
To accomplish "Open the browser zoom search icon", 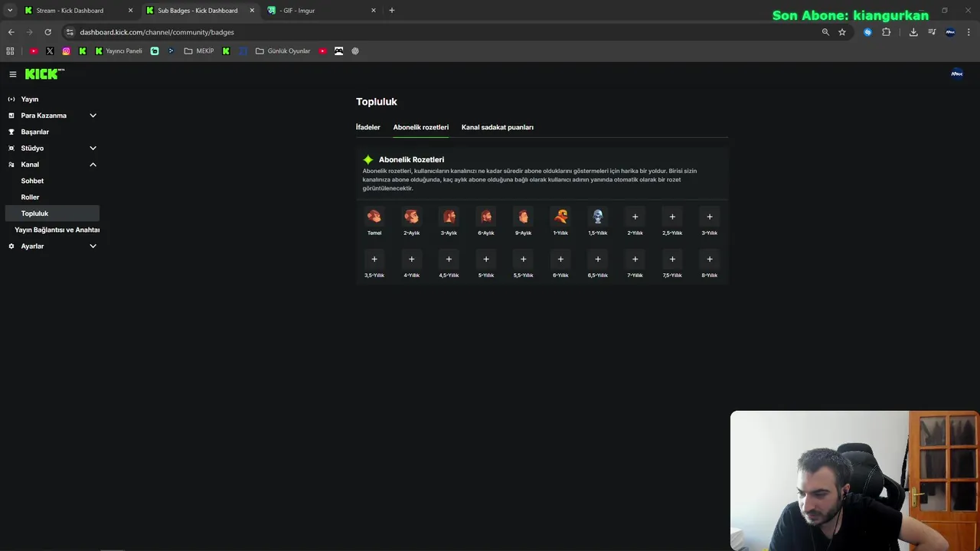I will coord(825,32).
